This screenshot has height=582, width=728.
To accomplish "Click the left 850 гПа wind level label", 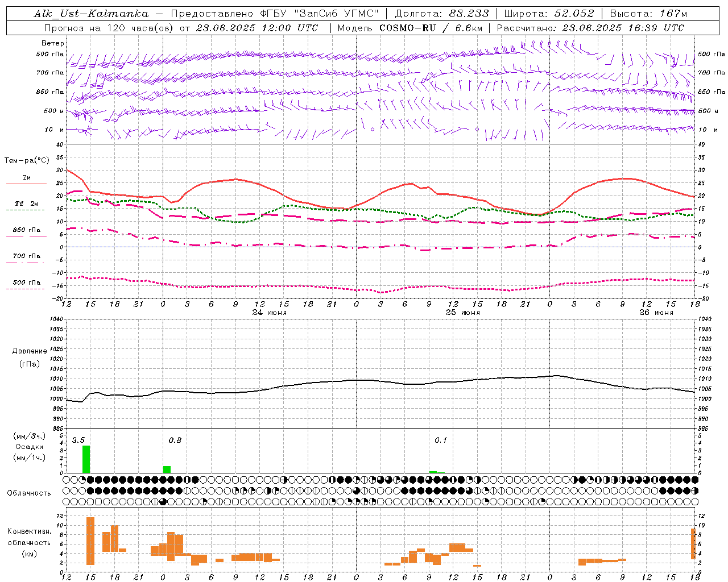I will coord(50,92).
